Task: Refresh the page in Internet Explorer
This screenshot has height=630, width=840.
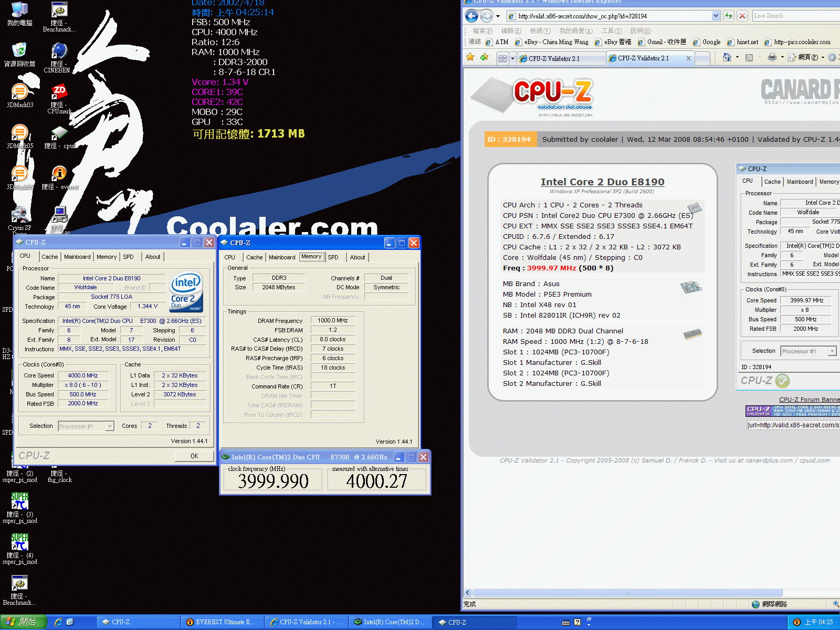Action: (729, 16)
